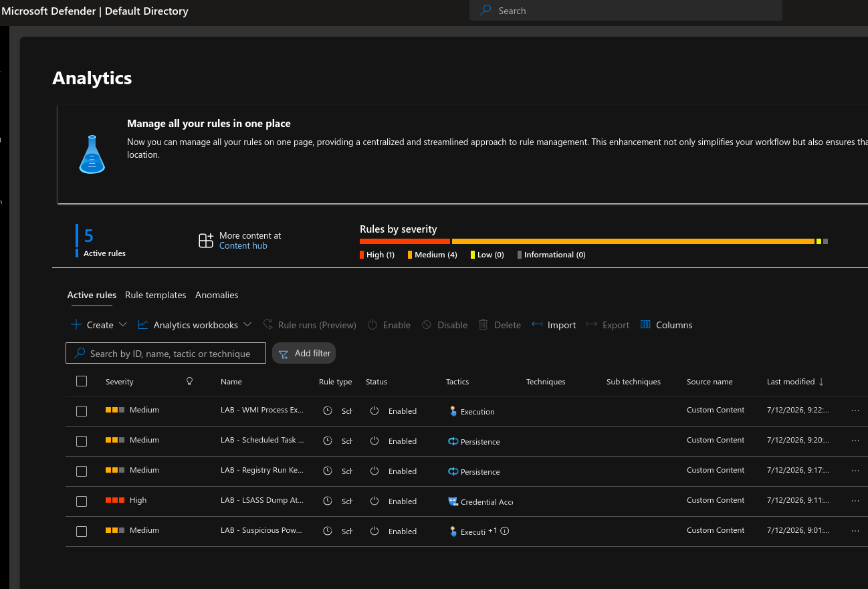Click the Techniques column header
Image resolution: width=868 pixels, height=589 pixels.
pyautogui.click(x=546, y=382)
